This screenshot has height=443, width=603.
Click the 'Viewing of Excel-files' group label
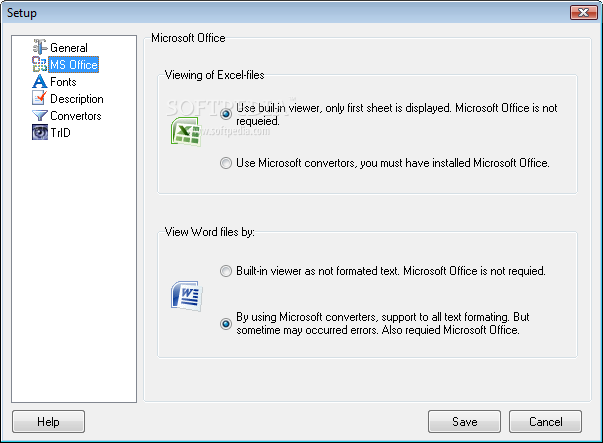215,75
